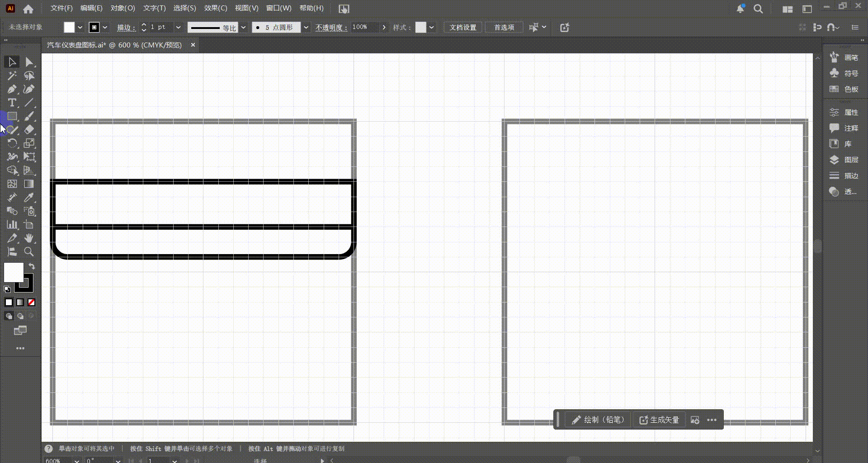
Task: Select the Symbol Sprayer tool
Action: (x=29, y=211)
